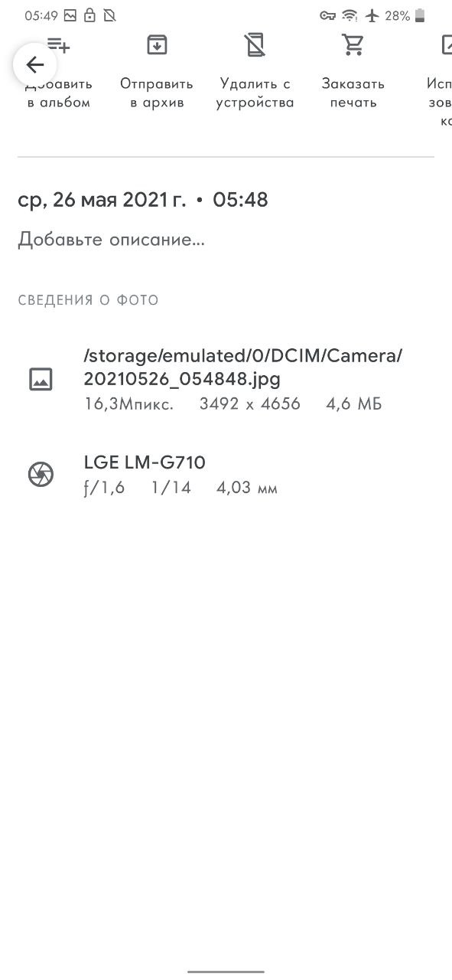Viewport: 452px width, 980px height.
Task: Tap the delete from device icon
Action: coord(255,45)
